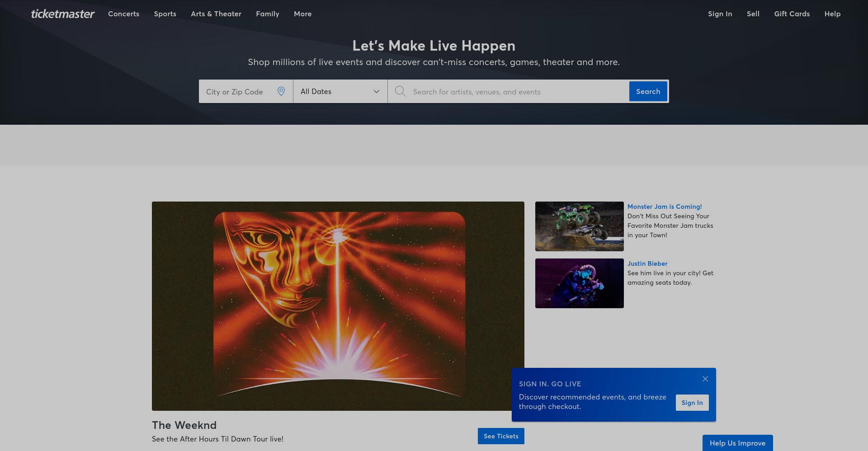
Task: Click the ticketmaster logo
Action: [63, 14]
